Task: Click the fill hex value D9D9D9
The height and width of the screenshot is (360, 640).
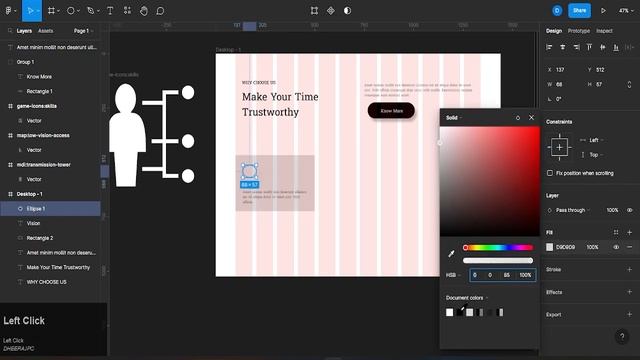Action: pyautogui.click(x=565, y=247)
